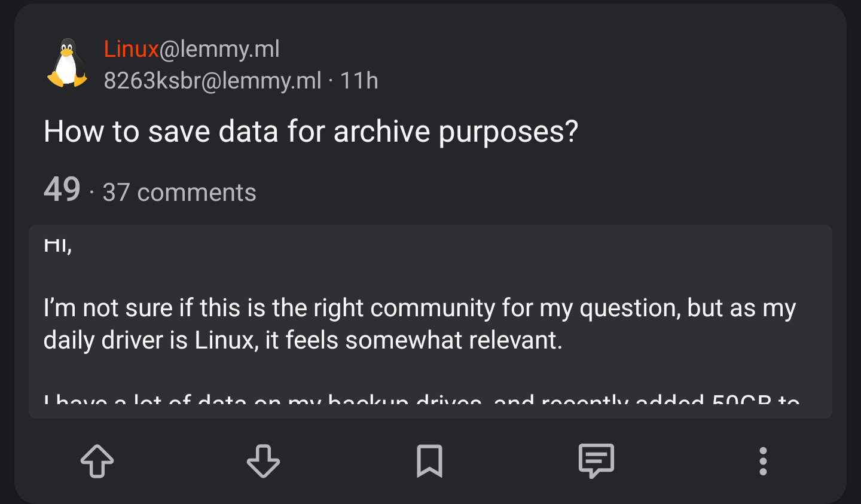861x504 pixels.
Task: Upvote the archive data post
Action: (x=97, y=461)
